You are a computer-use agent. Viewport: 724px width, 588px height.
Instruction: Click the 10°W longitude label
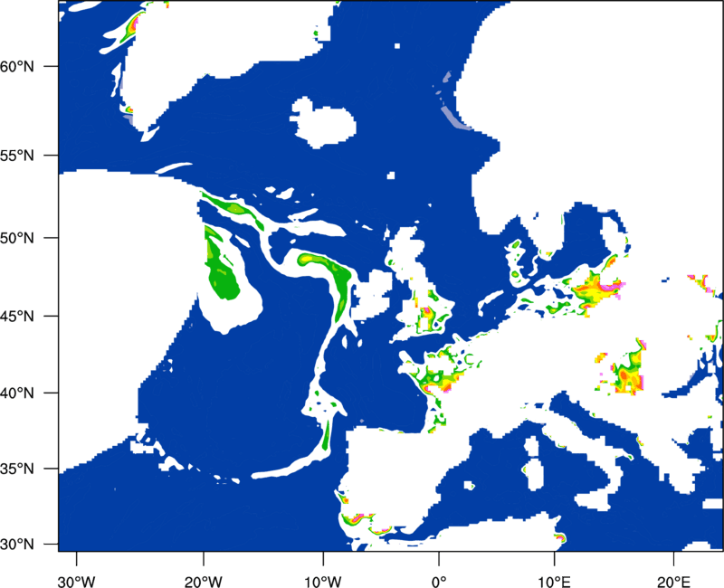323,582
